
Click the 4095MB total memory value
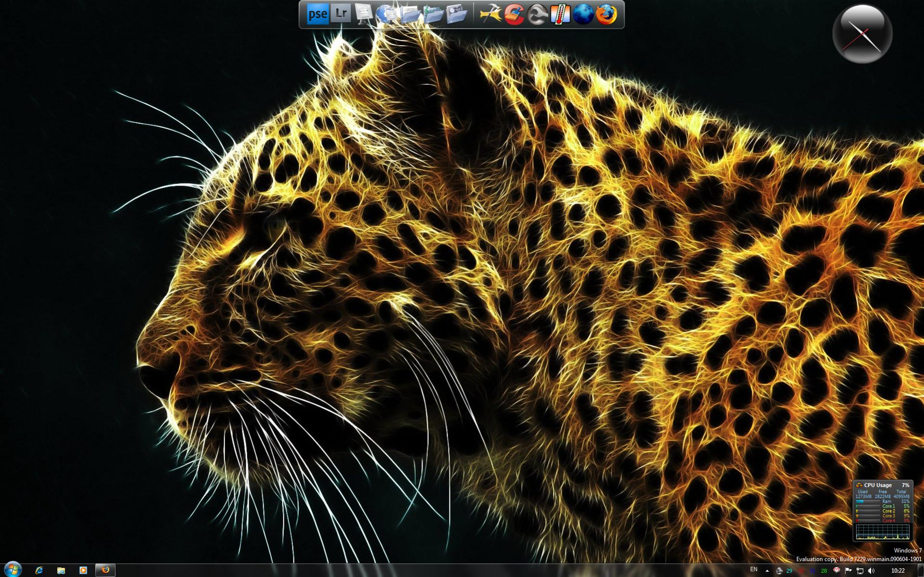point(901,497)
